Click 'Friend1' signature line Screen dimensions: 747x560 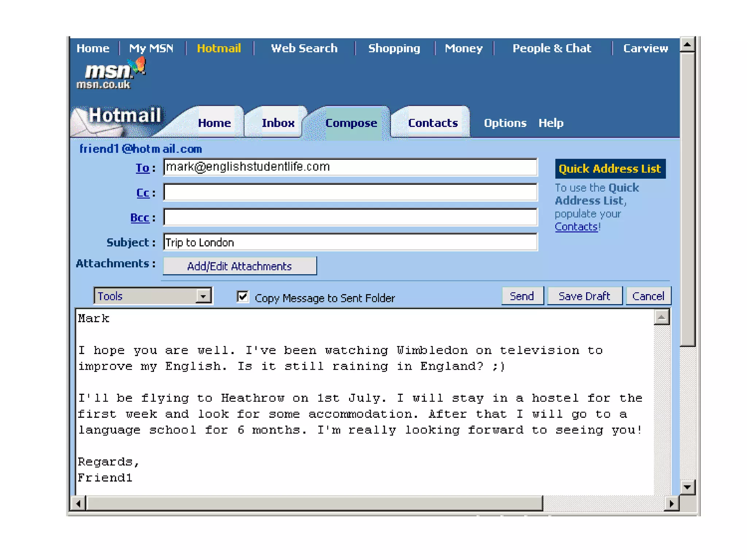coord(105,478)
